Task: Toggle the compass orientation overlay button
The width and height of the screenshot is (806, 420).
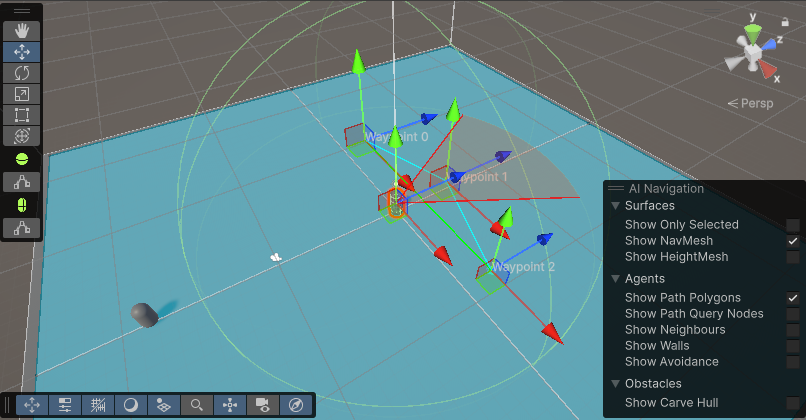Action: (x=296, y=405)
